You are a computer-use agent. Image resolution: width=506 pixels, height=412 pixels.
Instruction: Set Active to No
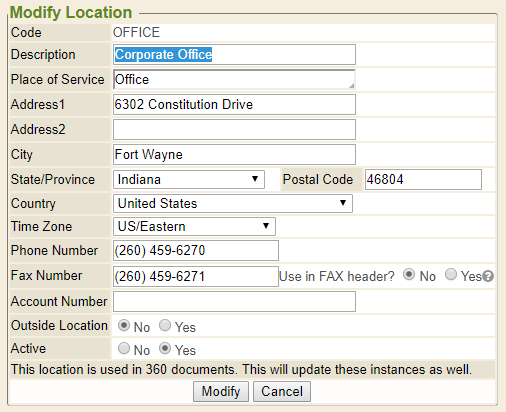(124, 348)
